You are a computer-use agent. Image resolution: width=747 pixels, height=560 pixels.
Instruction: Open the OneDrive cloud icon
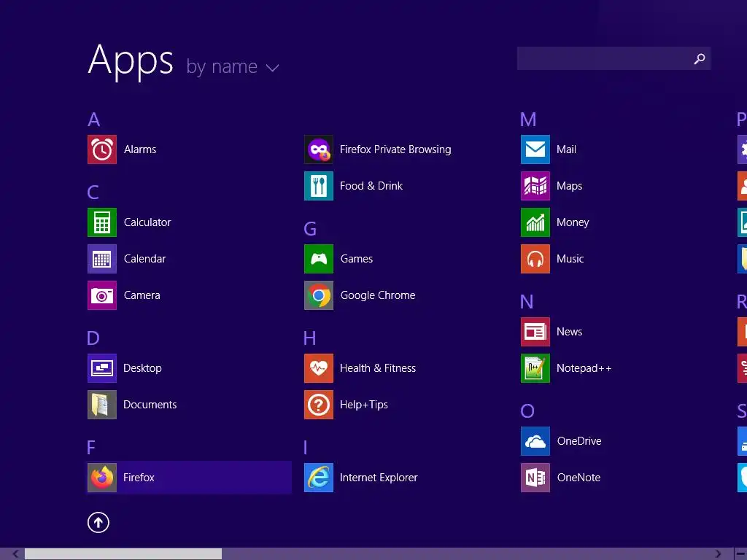tap(535, 441)
